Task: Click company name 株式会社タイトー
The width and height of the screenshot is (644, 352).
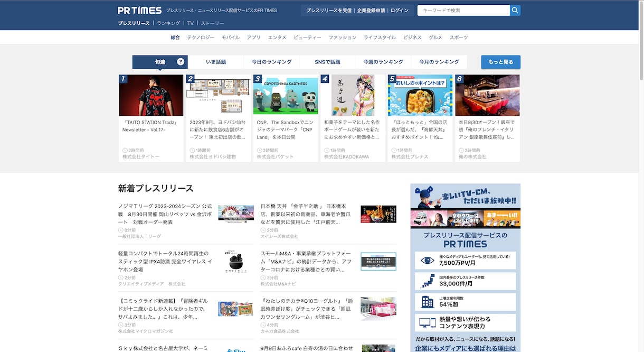Action: [x=141, y=157]
